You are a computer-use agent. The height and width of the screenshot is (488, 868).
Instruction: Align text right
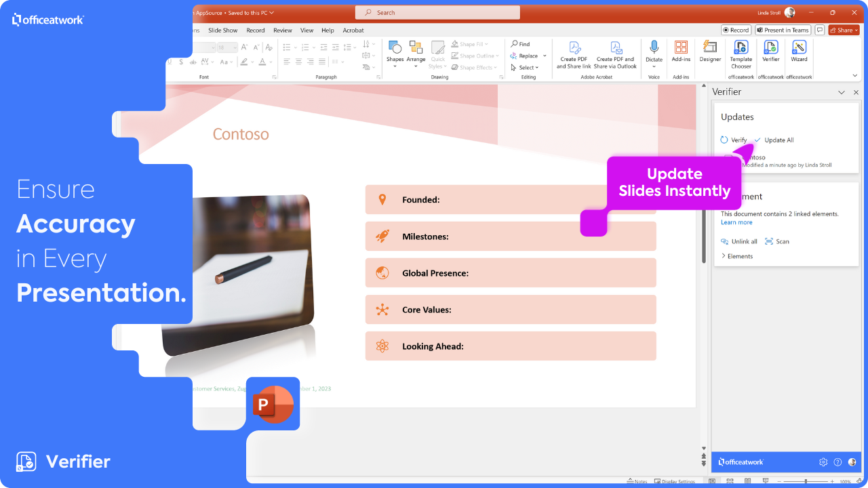[x=310, y=62]
